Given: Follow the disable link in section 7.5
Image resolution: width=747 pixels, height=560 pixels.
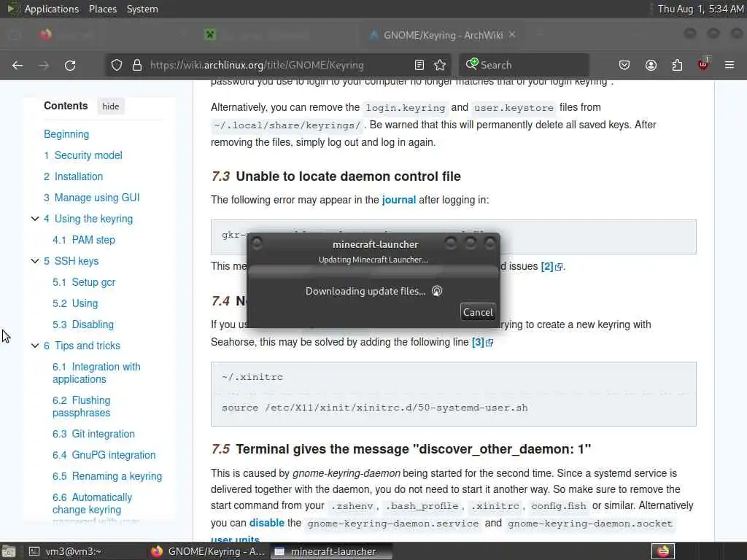Looking at the screenshot, I should click(x=267, y=523).
